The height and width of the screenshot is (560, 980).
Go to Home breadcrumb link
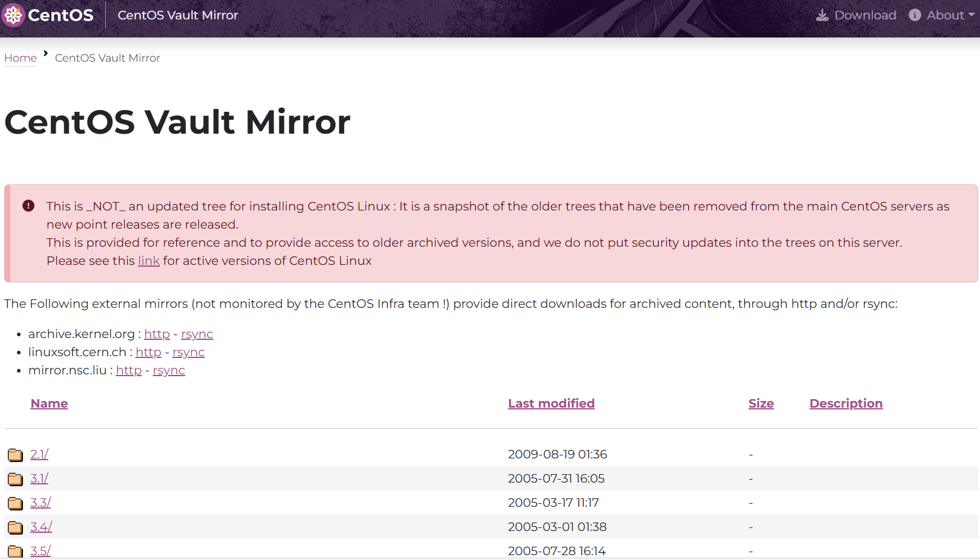click(x=21, y=58)
